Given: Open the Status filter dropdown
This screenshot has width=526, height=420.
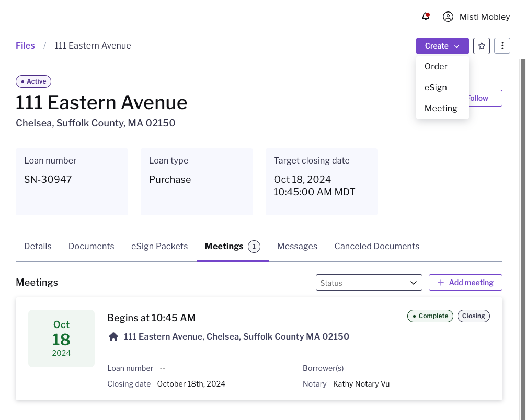Looking at the screenshot, I should [x=369, y=283].
